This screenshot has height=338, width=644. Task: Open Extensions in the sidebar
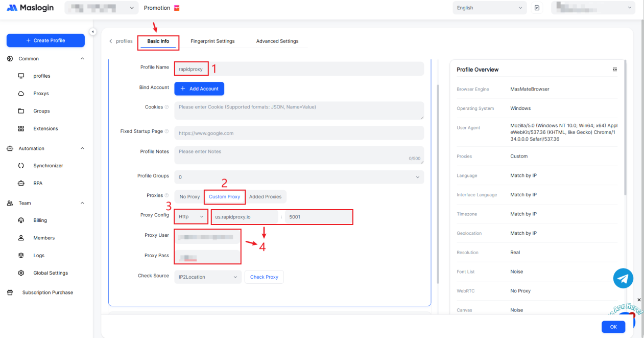pos(45,128)
